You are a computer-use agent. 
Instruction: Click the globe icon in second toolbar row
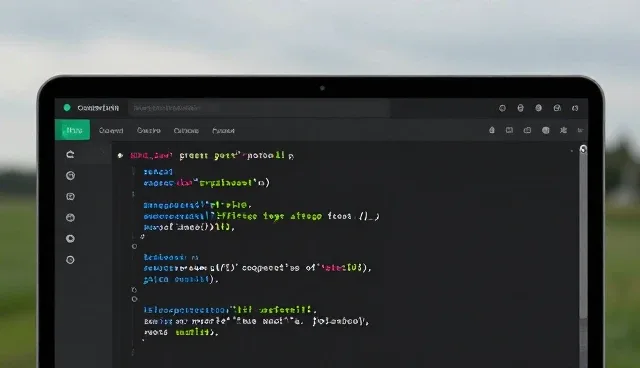pyautogui.click(x=545, y=131)
